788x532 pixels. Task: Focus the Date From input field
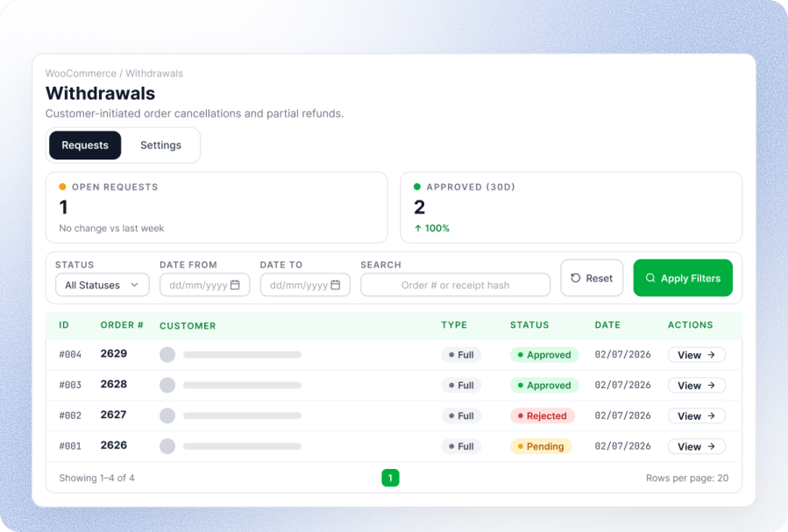[204, 285]
